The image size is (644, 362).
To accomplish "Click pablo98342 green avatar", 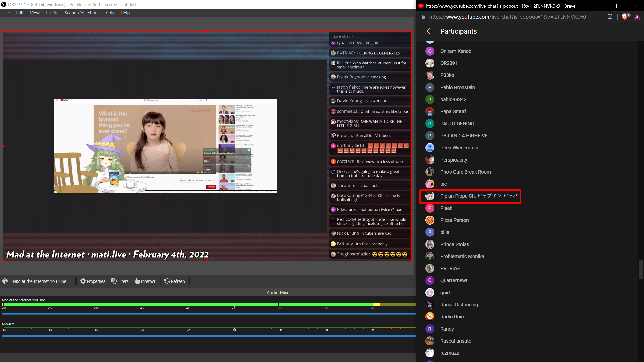I will point(430,99).
